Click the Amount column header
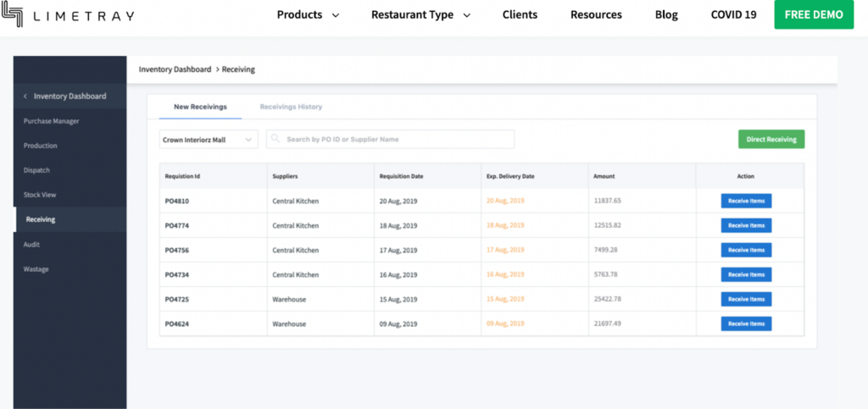 pos(604,176)
